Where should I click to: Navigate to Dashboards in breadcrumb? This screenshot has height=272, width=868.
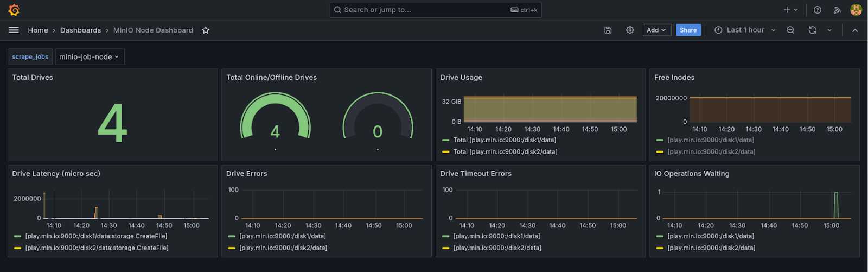[x=80, y=30]
